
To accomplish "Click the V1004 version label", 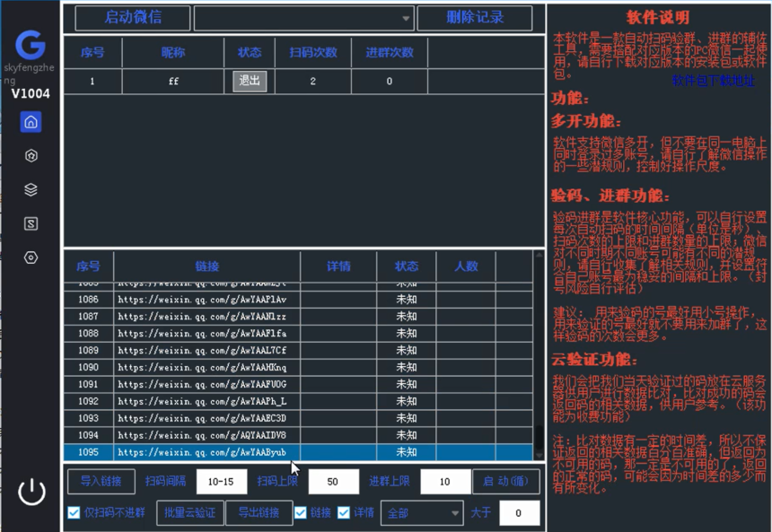I will pos(31,93).
